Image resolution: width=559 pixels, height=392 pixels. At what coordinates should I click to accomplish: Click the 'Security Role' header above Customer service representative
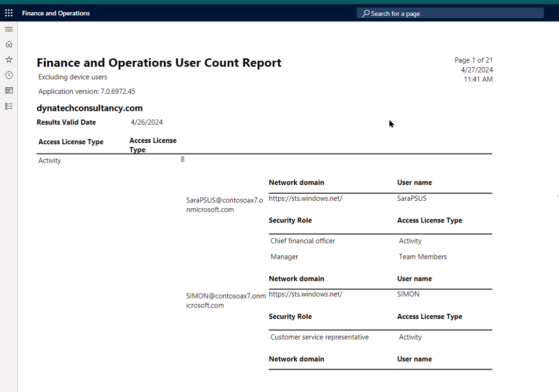coord(290,317)
